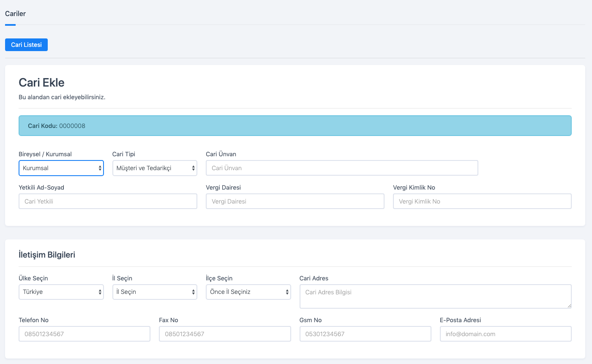The width and height of the screenshot is (592, 364).
Task: Switch to the Cariler tab
Action: (x=15, y=14)
